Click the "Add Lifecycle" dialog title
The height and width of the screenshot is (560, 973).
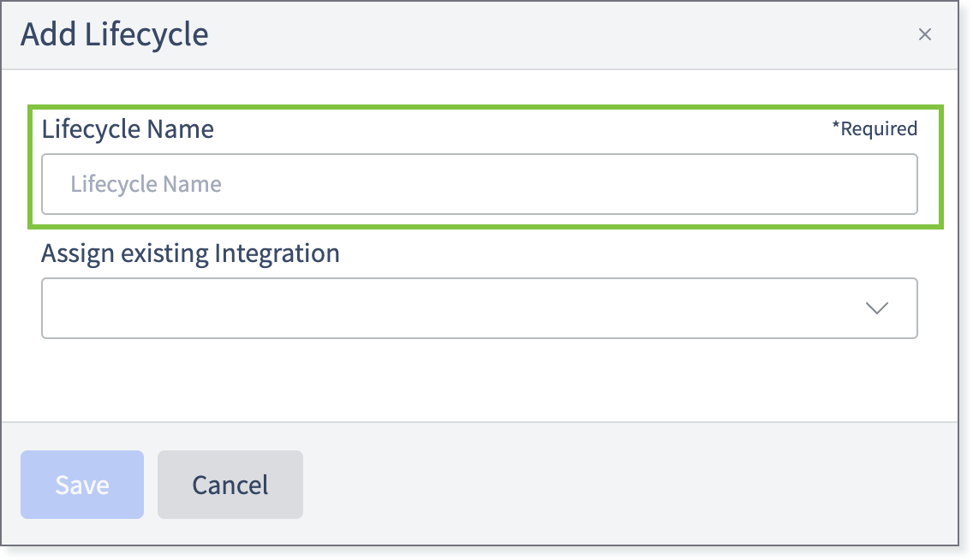click(115, 34)
